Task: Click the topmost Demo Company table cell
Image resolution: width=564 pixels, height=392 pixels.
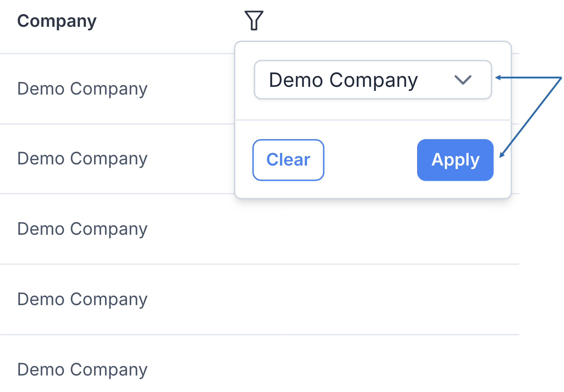Action: click(82, 89)
